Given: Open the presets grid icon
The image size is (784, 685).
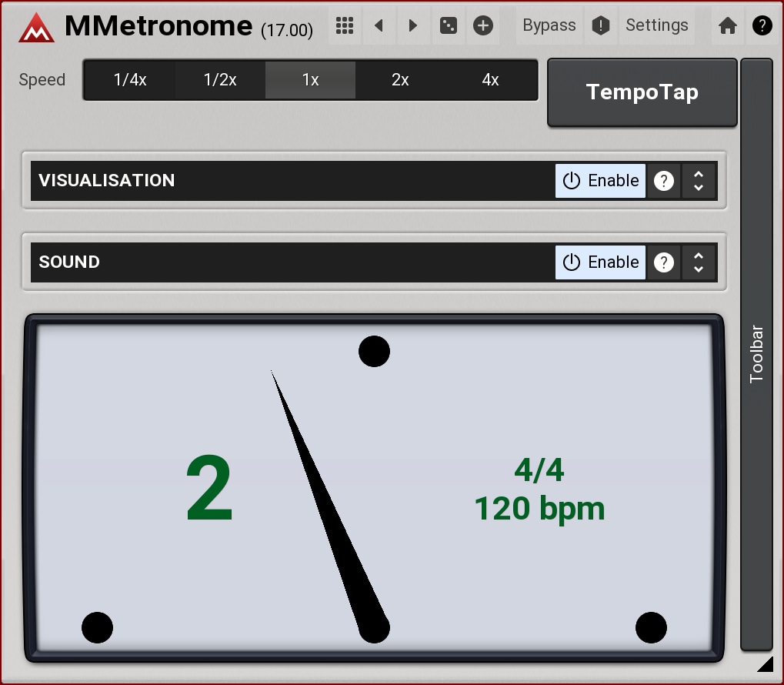Looking at the screenshot, I should [345, 26].
